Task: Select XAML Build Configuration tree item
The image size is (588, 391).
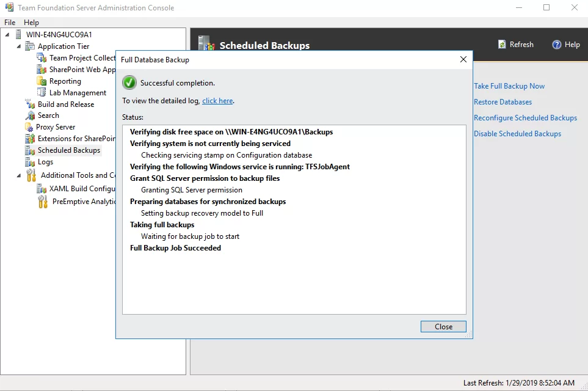Action: [x=82, y=189]
